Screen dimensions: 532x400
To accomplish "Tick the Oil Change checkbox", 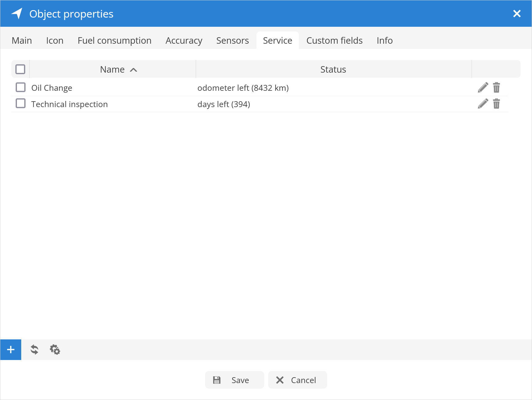I will pyautogui.click(x=21, y=87).
